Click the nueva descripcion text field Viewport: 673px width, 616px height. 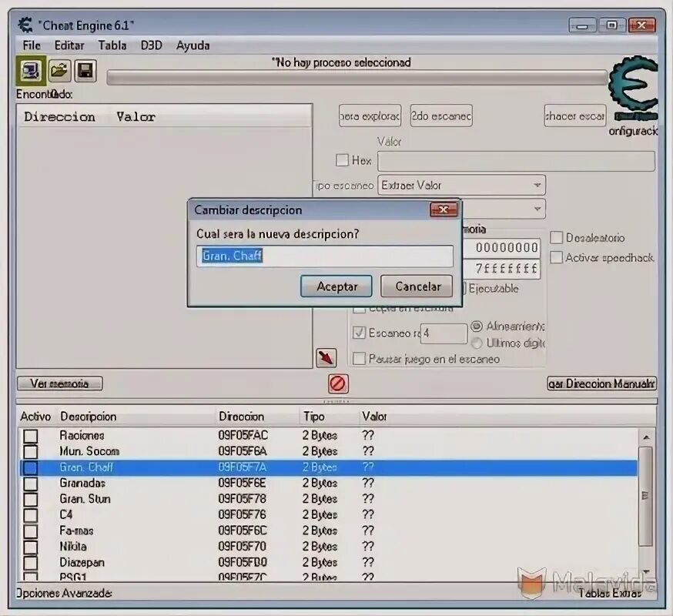point(325,256)
